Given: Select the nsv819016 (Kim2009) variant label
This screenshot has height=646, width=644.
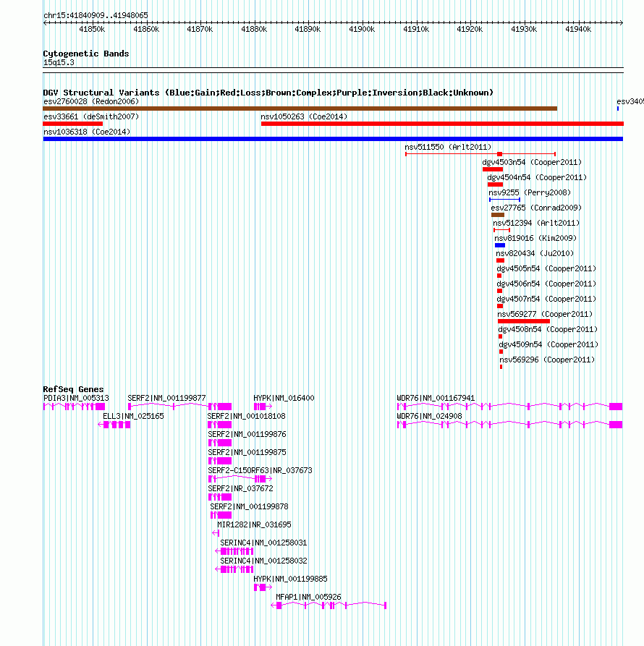Looking at the screenshot, I should (535, 238).
